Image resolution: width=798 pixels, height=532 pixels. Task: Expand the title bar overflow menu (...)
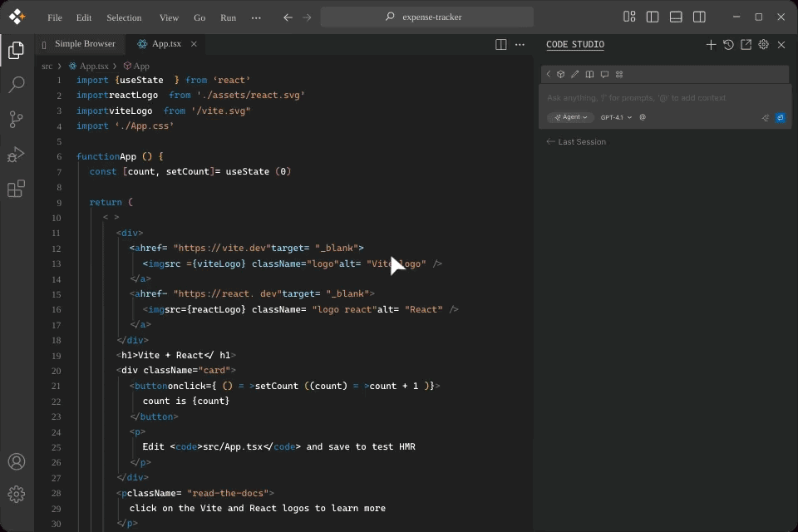coord(256,17)
